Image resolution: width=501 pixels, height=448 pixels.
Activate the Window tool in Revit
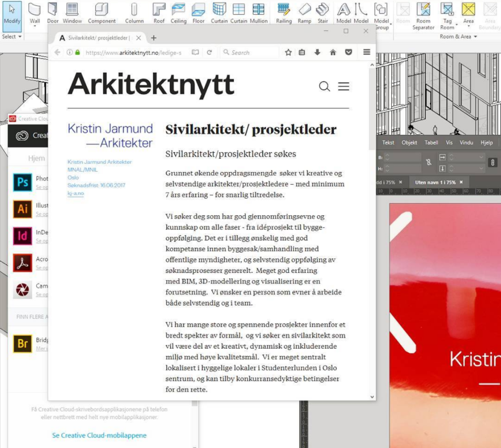pos(72,13)
